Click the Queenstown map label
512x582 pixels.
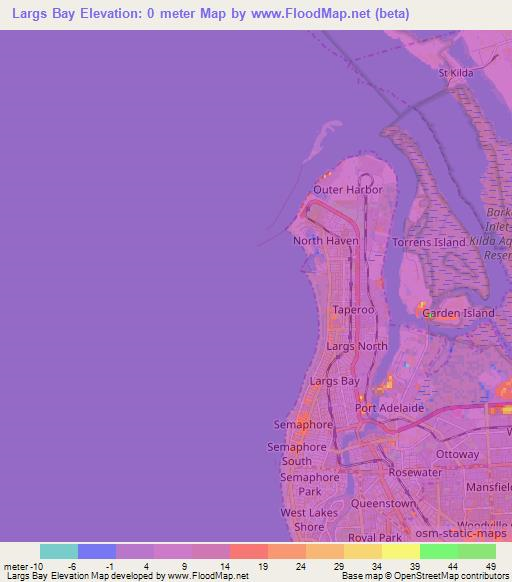[383, 504]
